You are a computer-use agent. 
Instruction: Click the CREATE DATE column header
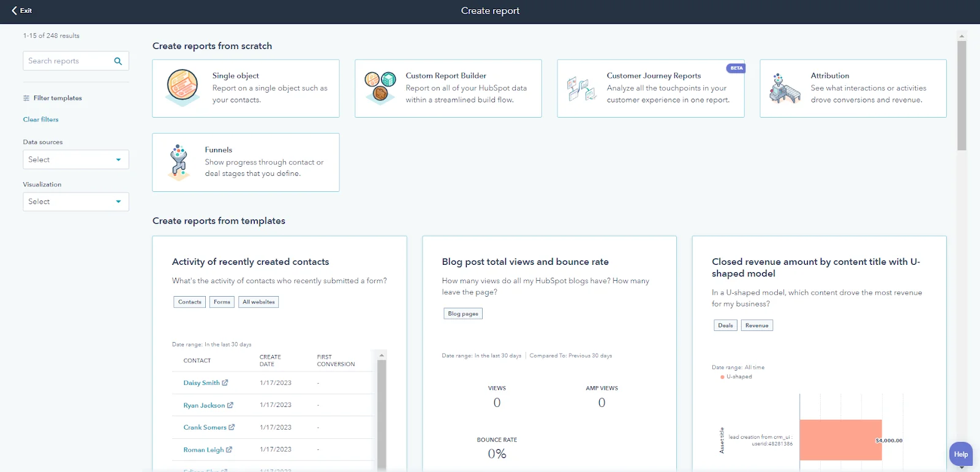(x=270, y=360)
